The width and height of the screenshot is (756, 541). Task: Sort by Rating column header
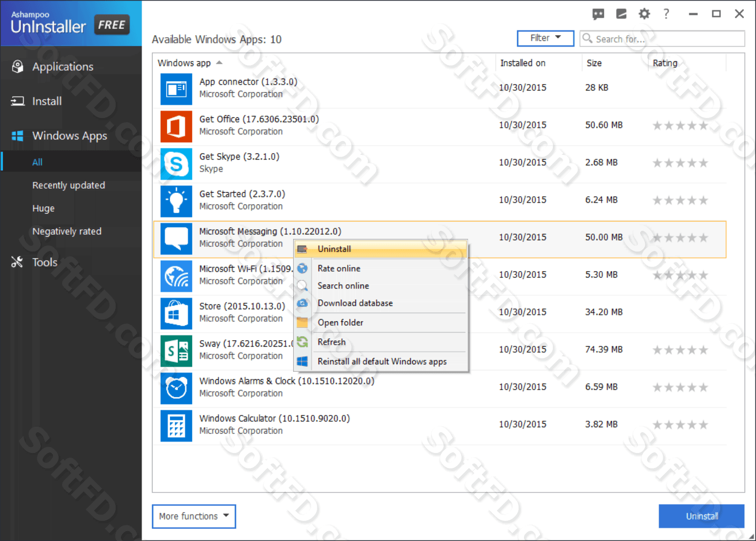click(x=665, y=63)
